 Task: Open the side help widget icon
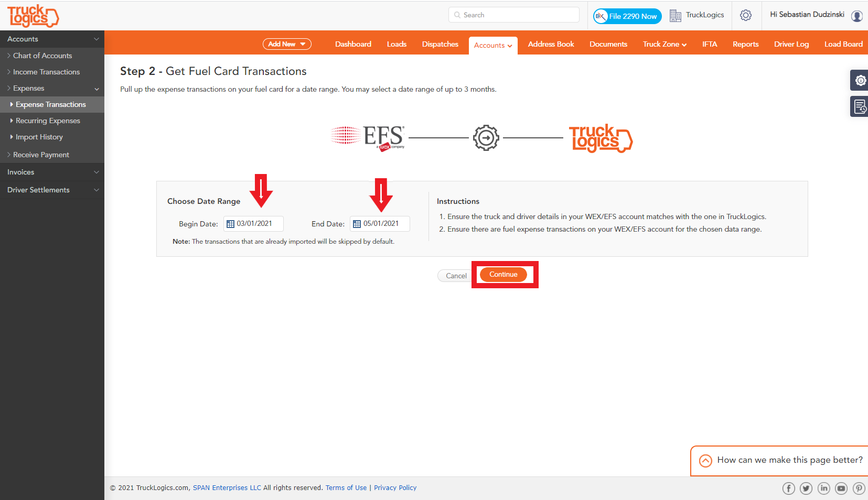pyautogui.click(x=860, y=80)
